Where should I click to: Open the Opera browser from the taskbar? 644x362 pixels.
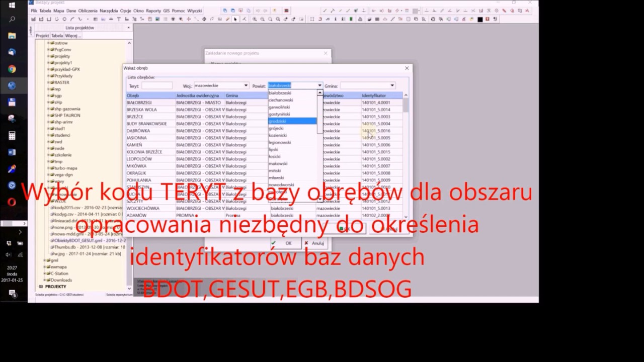pyautogui.click(x=12, y=202)
